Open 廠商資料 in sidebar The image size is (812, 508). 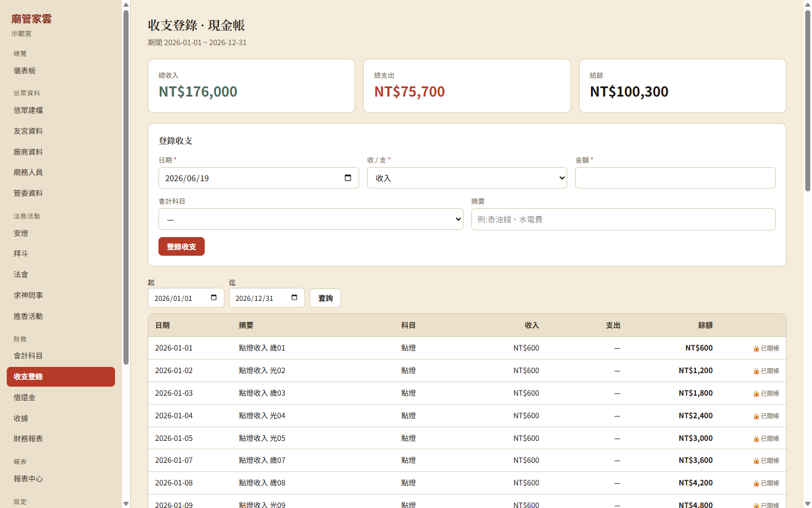61,152
